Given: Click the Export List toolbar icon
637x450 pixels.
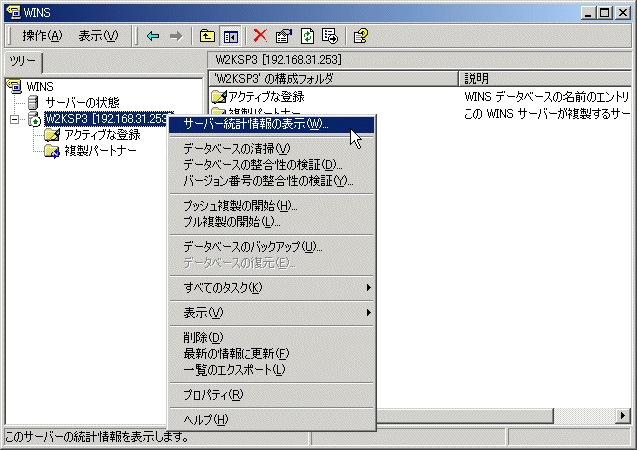Looking at the screenshot, I should [330, 36].
